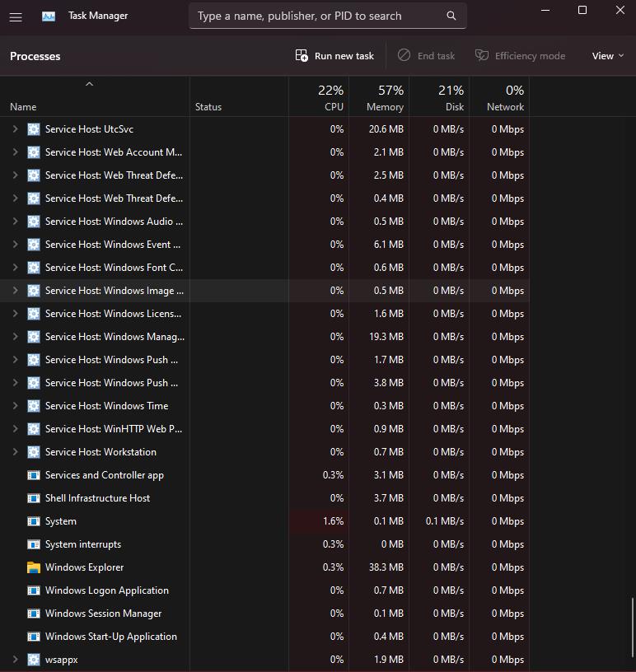Click the 20.6 MB memory value
Viewport: 636px width, 672px height.
point(386,129)
